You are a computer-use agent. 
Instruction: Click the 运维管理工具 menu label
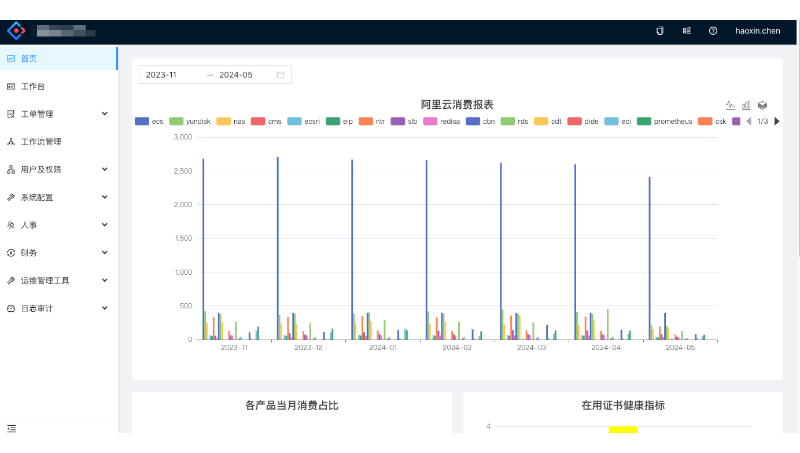point(45,281)
